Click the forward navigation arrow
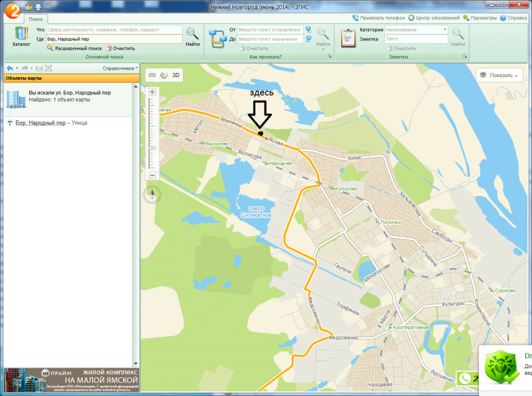Image resolution: width=532 pixels, height=396 pixels. 25,68
